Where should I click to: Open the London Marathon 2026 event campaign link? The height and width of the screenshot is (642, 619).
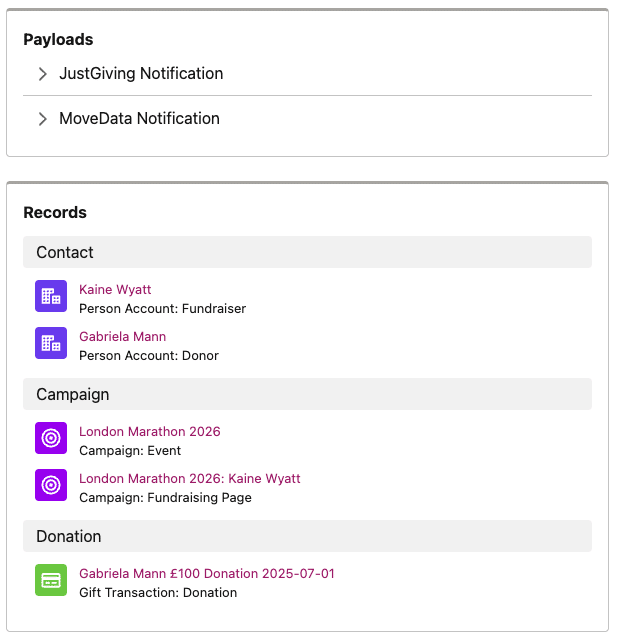tap(149, 432)
